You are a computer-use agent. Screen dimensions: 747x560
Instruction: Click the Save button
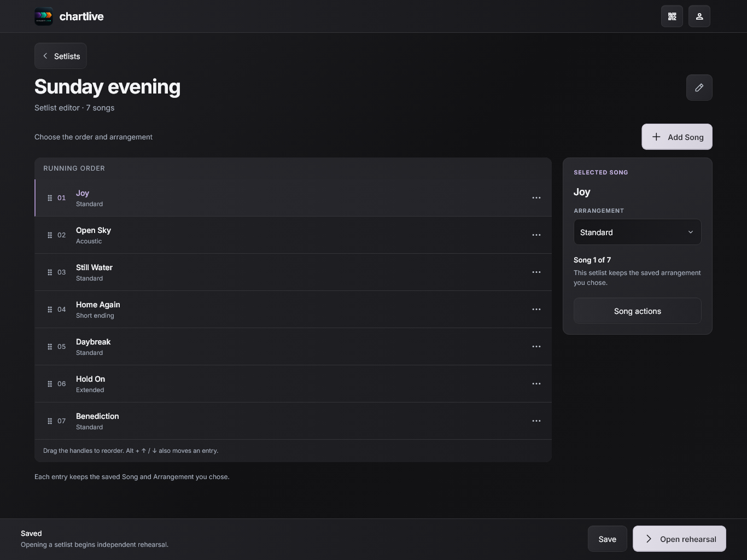click(608, 539)
